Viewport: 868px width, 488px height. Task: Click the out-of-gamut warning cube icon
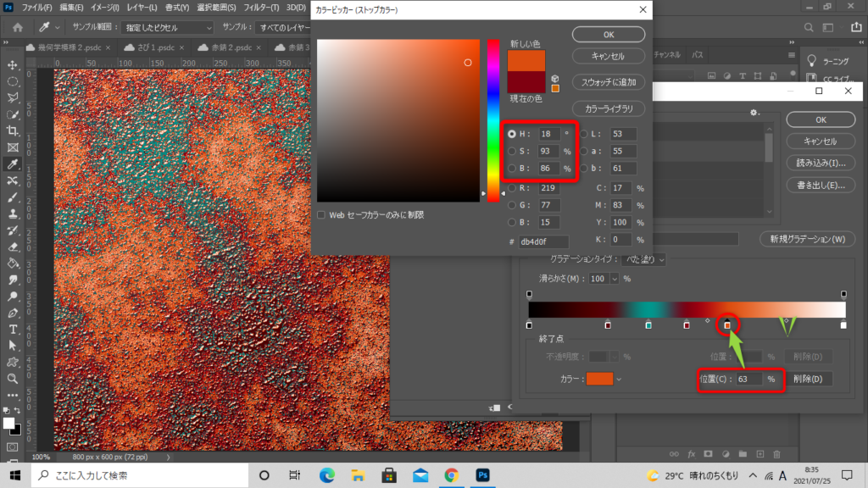click(x=554, y=79)
